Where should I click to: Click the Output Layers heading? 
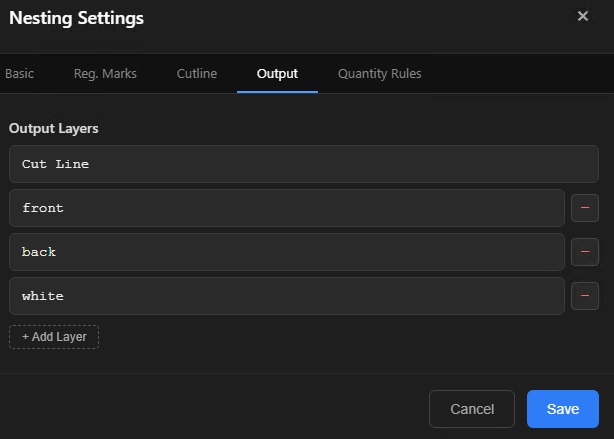click(54, 128)
